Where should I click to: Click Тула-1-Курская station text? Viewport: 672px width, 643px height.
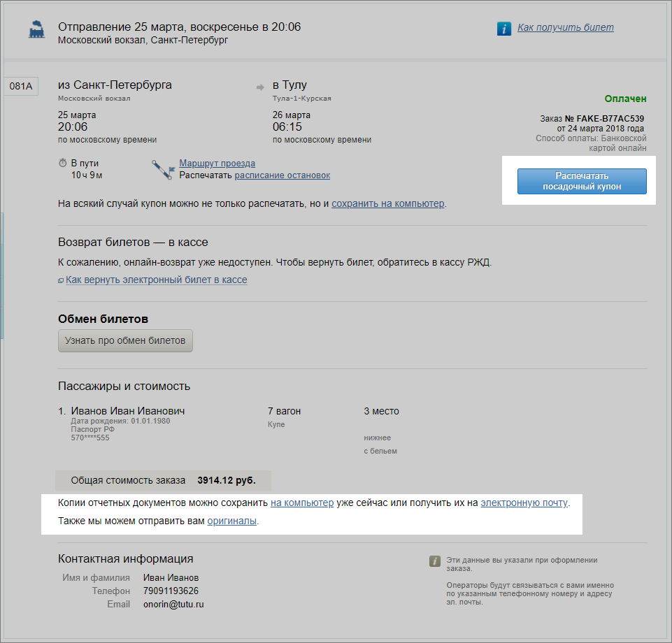click(x=301, y=99)
